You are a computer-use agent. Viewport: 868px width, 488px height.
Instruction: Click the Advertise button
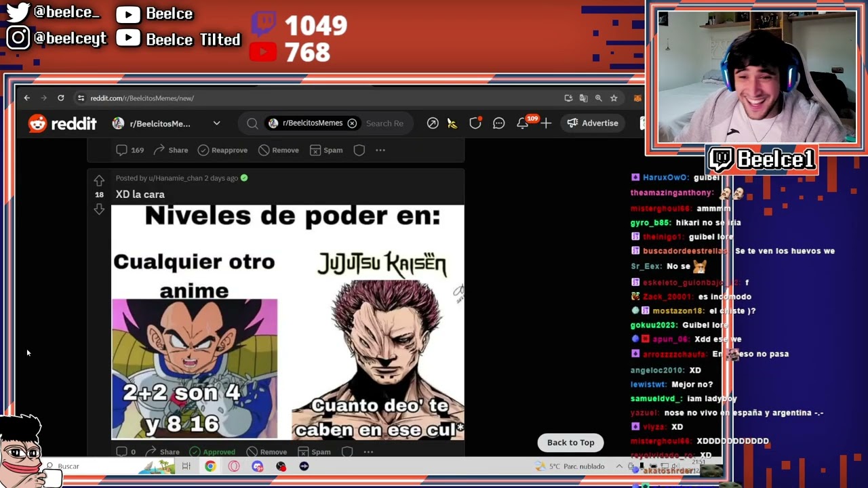tap(593, 123)
